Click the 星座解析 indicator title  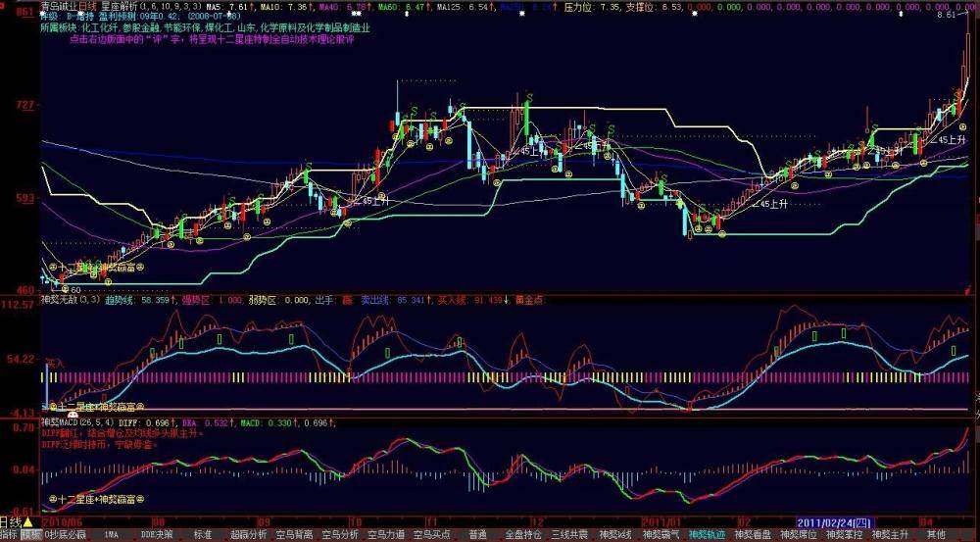click(119, 6)
